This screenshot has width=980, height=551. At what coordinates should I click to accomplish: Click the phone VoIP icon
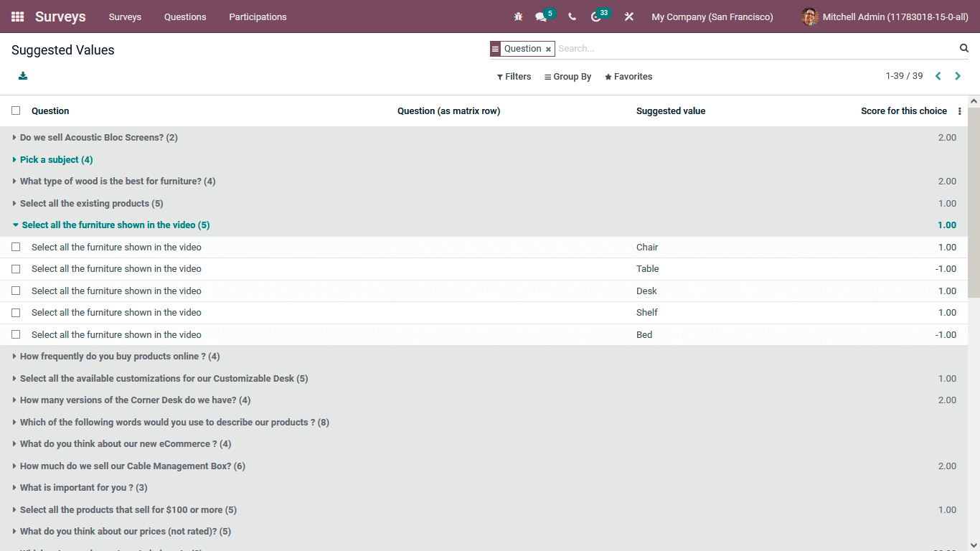(572, 17)
